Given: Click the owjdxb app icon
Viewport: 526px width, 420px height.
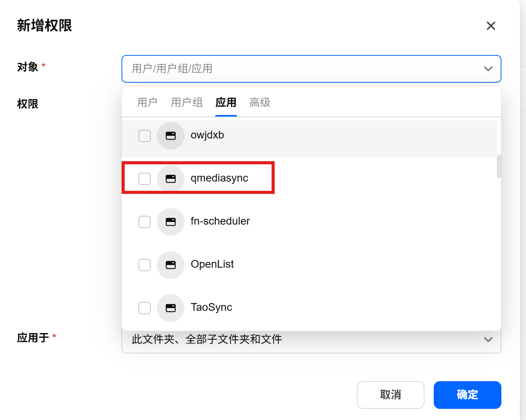Looking at the screenshot, I should 171,136.
